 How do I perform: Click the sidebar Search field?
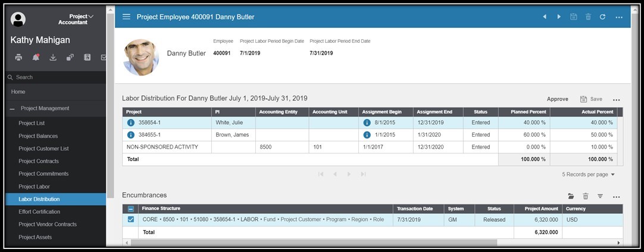click(56, 77)
